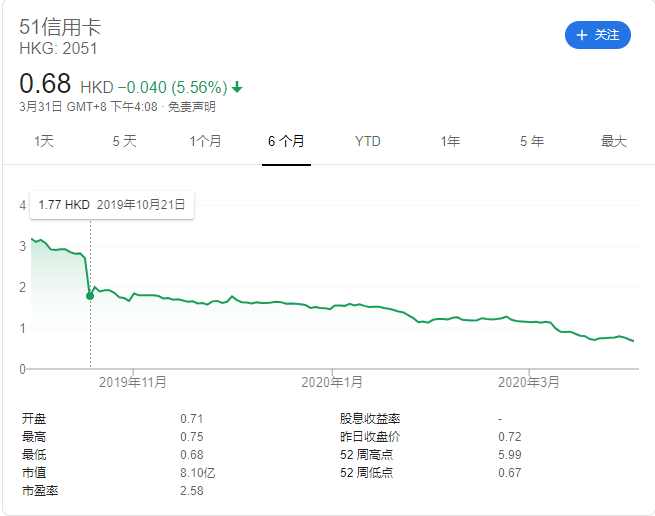Show the 最大 full history tab
The image size is (655, 516).
click(x=614, y=141)
